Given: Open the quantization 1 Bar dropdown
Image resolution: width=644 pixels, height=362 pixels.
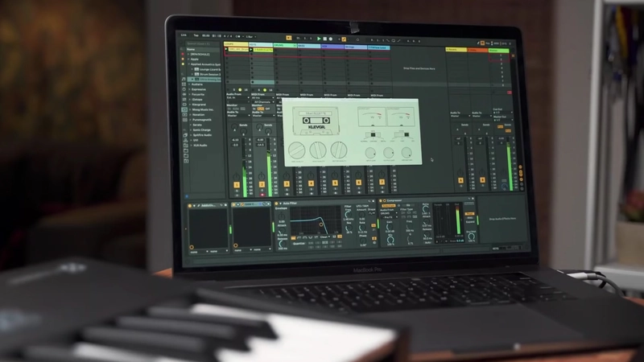Looking at the screenshot, I should pyautogui.click(x=250, y=36).
